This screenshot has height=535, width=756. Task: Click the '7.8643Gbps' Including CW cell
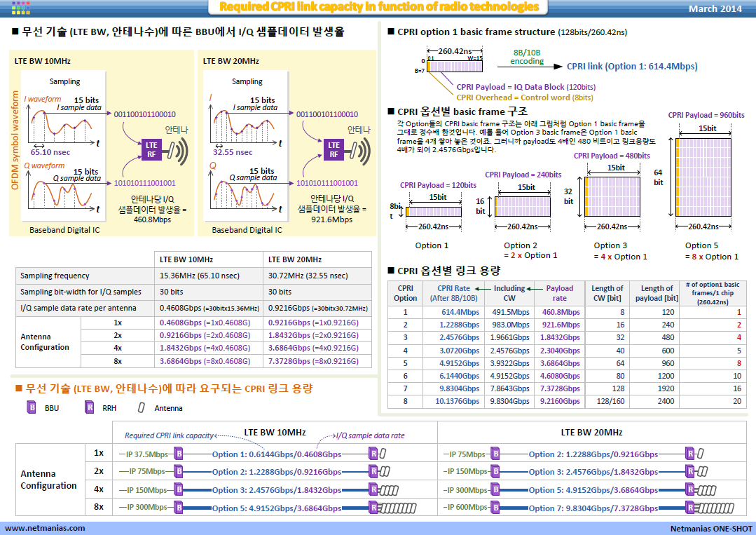509,388
